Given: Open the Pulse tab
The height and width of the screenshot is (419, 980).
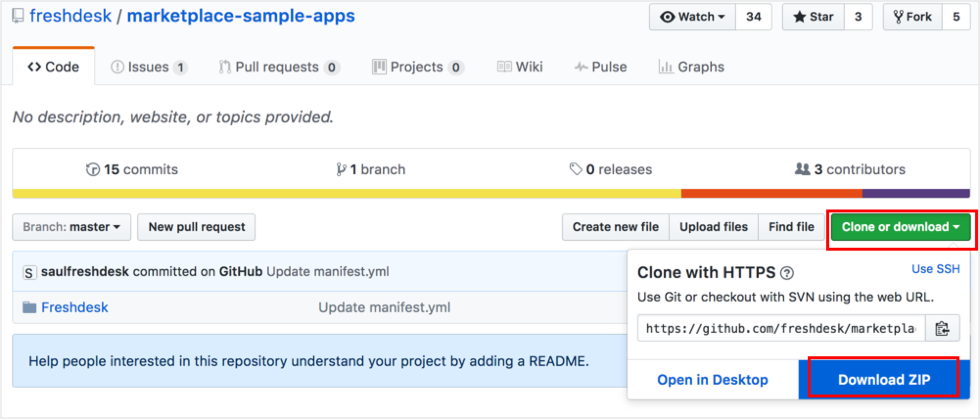Looking at the screenshot, I should click(601, 67).
